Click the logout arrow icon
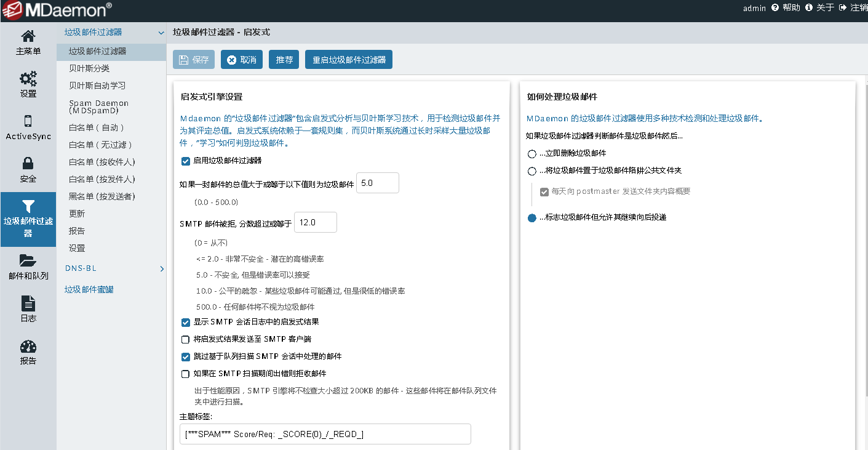Image resolution: width=868 pixels, height=450 pixels. [843, 8]
